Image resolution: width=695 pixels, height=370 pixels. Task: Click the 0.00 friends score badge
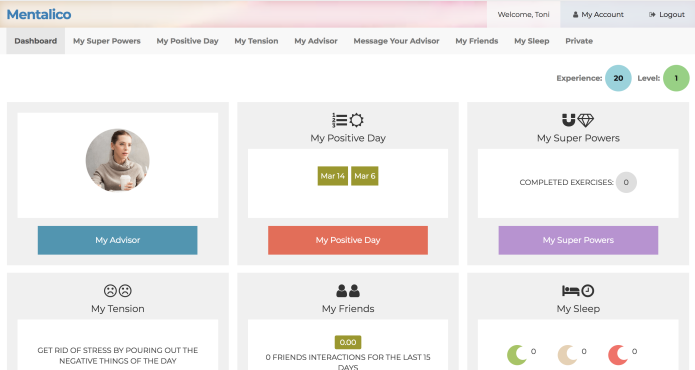[x=348, y=342]
